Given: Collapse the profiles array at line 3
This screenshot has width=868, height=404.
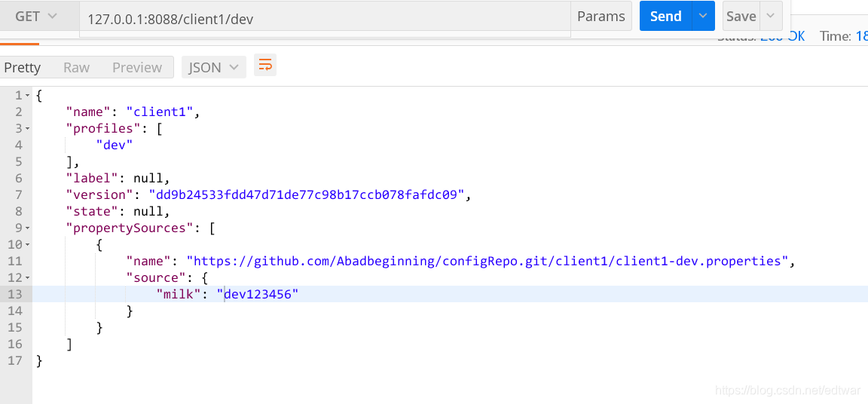Looking at the screenshot, I should click(x=28, y=129).
